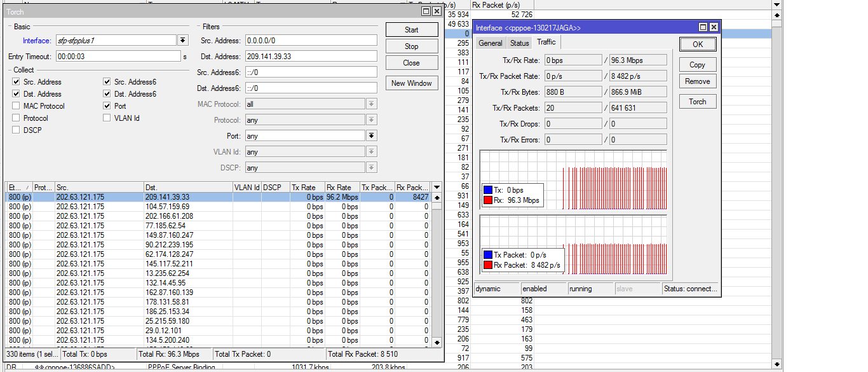This screenshot has width=868, height=372.
Task: Select row with destination 202.166.61.208
Action: pos(219,216)
